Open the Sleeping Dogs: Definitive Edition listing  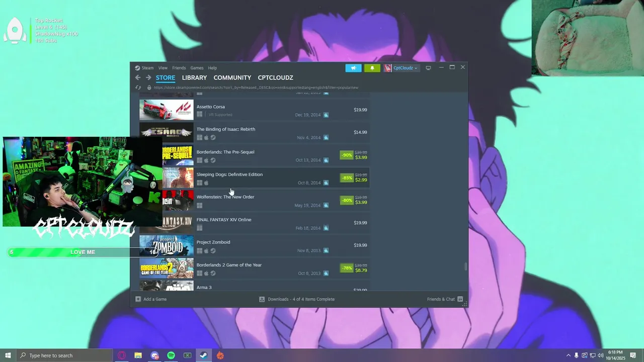coord(255,178)
